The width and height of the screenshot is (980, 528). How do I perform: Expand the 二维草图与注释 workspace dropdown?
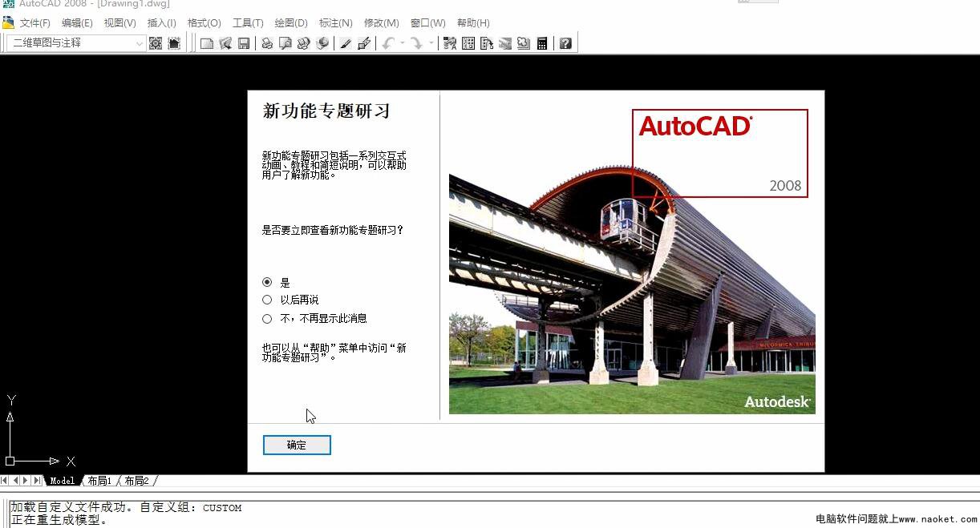point(140,43)
